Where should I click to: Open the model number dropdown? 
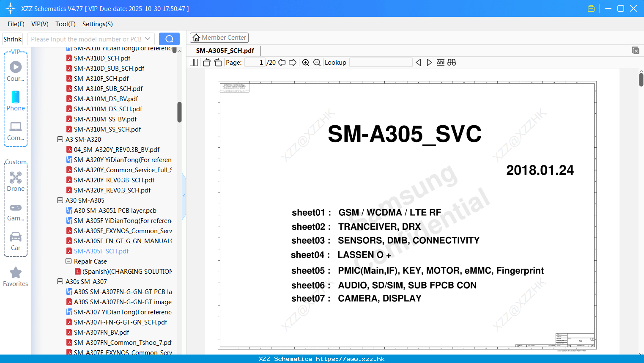pyautogui.click(x=148, y=39)
